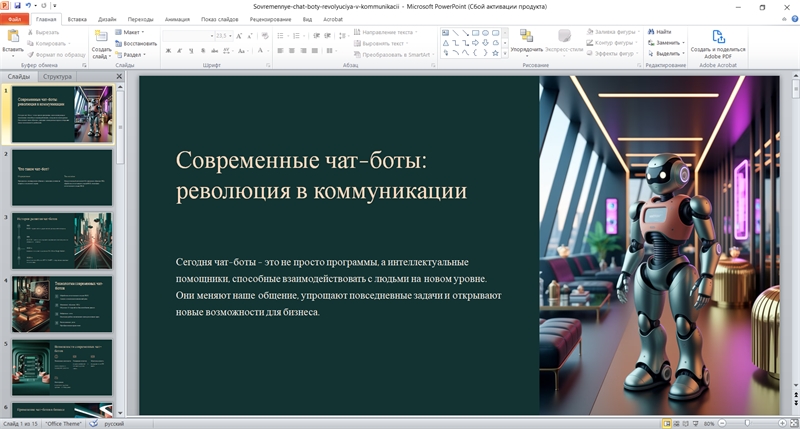Click the Find (Найти) binoculars button
800x429 pixels.
point(660,32)
